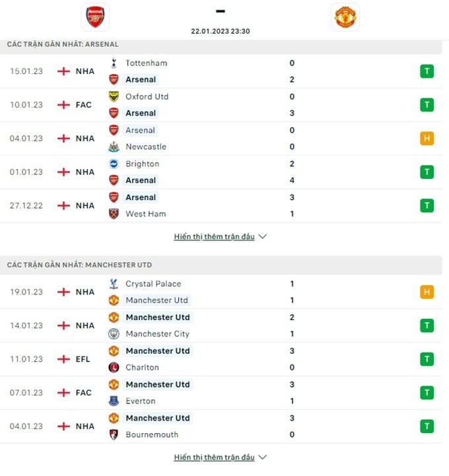
Task: Select the 'Các trận gần nhất: Arsenal' section header
Action: [x=63, y=44]
